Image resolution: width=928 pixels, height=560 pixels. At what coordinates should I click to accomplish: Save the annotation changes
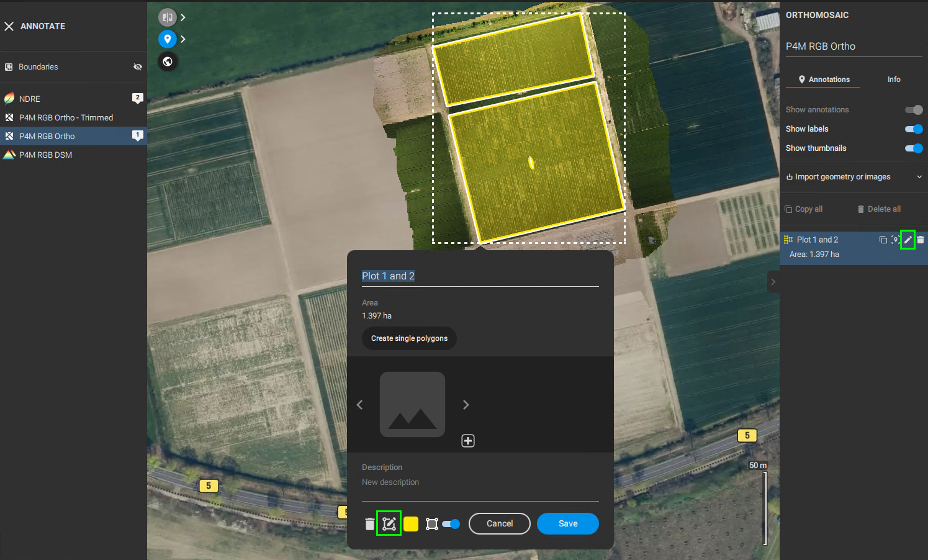pyautogui.click(x=567, y=524)
